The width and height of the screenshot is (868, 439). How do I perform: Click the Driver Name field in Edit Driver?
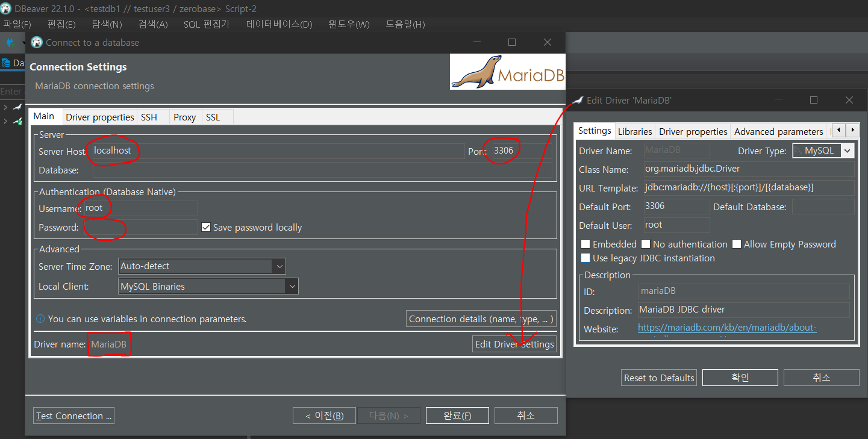(x=676, y=151)
